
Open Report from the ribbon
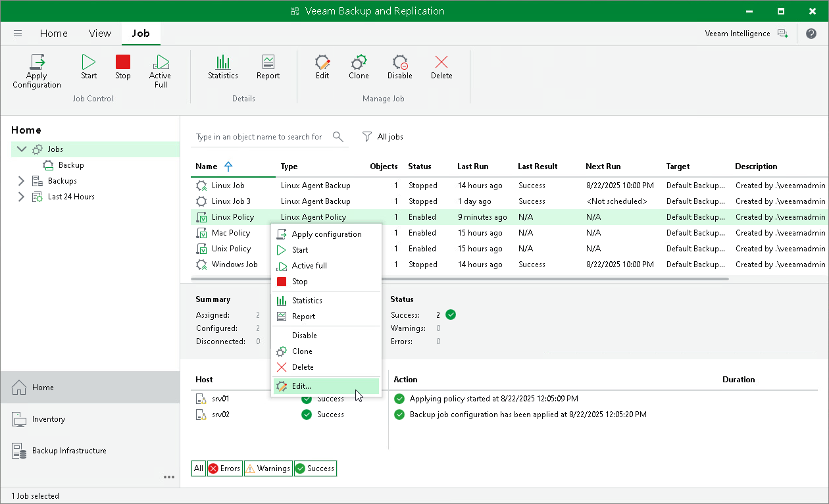(x=268, y=67)
